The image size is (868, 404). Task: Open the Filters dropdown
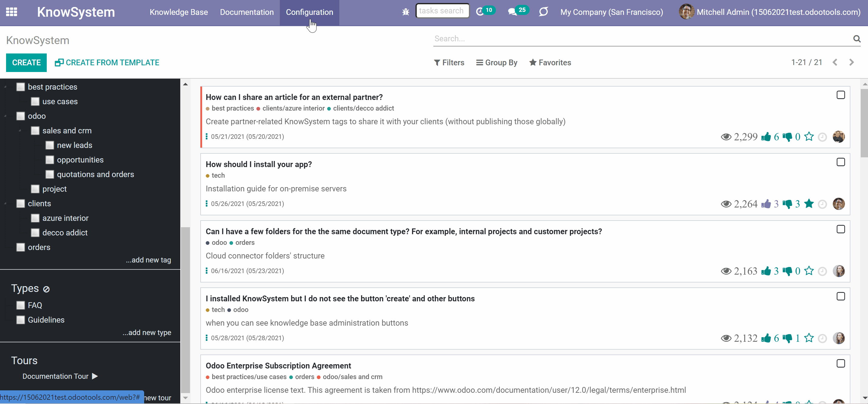(449, 62)
